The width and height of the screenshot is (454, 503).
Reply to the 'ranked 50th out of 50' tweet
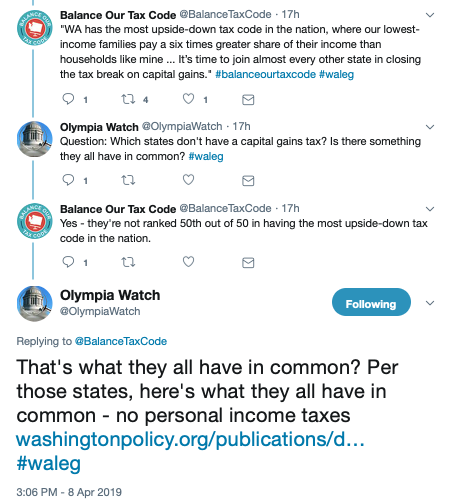pos(68,262)
